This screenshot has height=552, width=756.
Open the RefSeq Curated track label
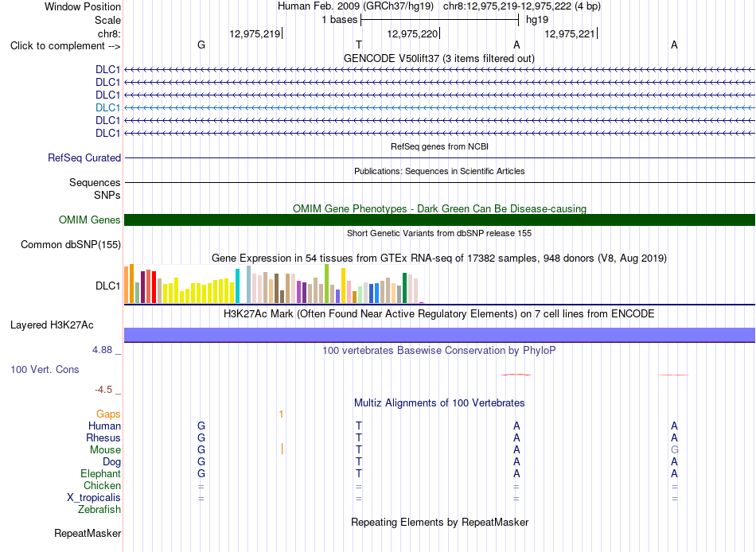(x=84, y=157)
